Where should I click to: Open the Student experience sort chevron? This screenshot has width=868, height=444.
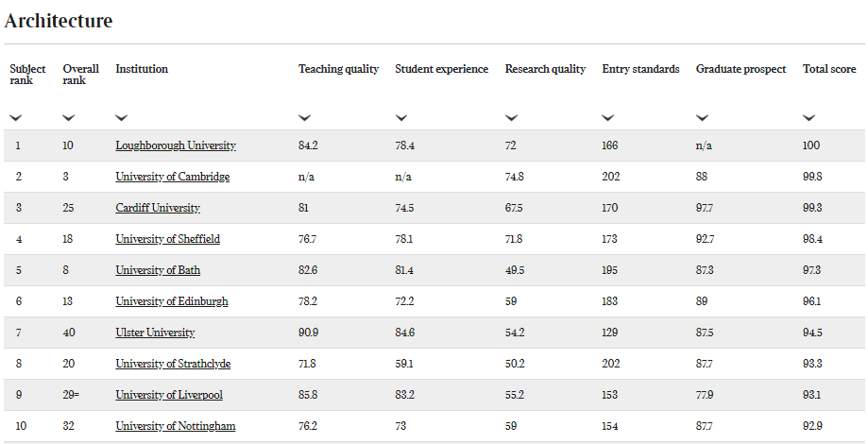(x=401, y=118)
